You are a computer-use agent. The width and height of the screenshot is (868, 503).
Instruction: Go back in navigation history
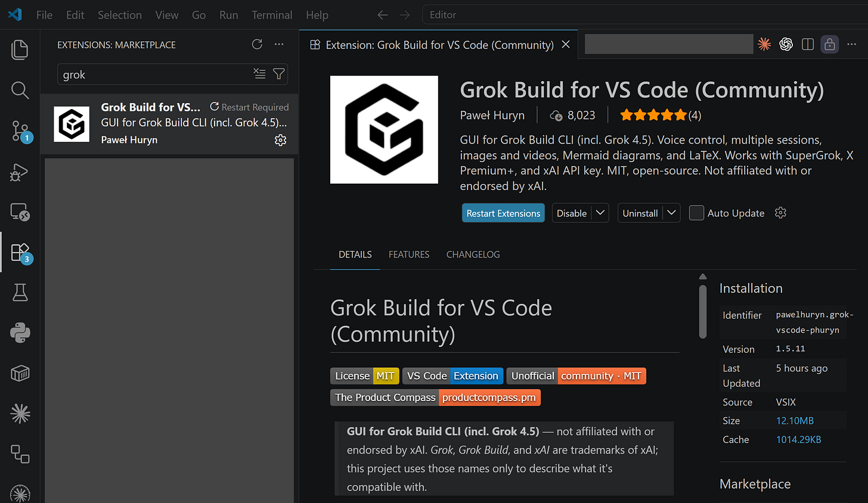(383, 15)
